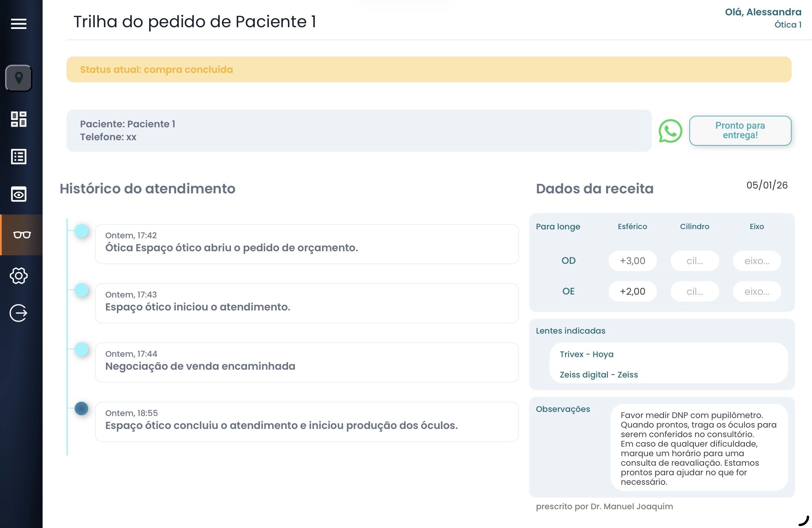Click the Pronto para entrega button
The height and width of the screenshot is (528, 812).
(740, 130)
